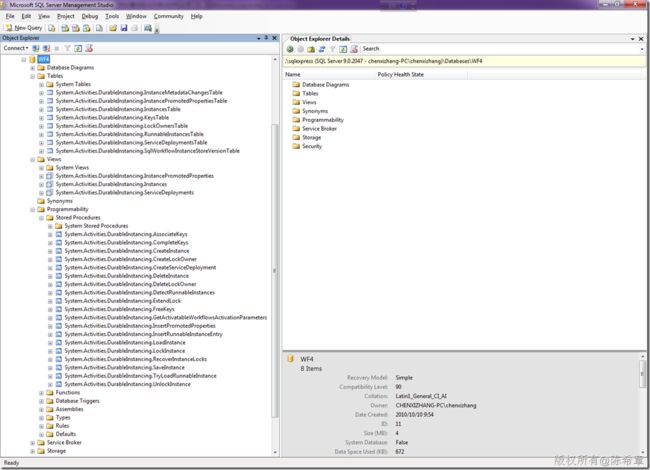
Task: Click the Synonyms folder in Object Explorer tree
Action: pyautogui.click(x=60, y=201)
